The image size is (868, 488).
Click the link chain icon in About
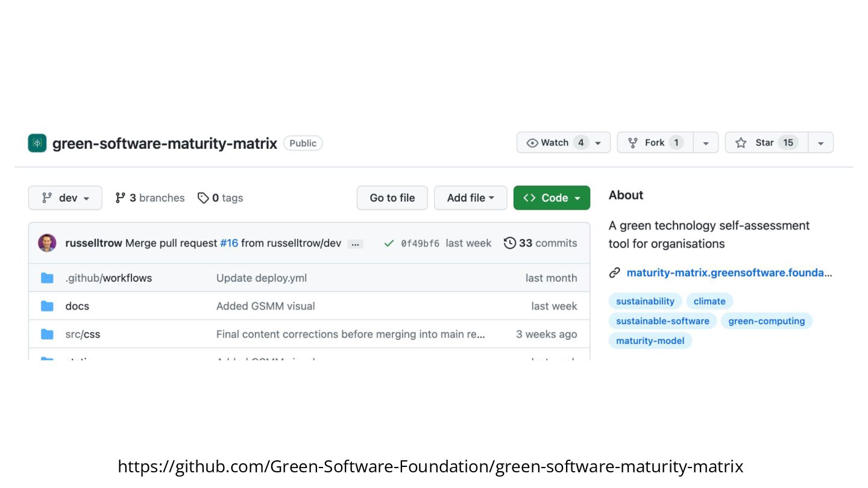click(614, 272)
